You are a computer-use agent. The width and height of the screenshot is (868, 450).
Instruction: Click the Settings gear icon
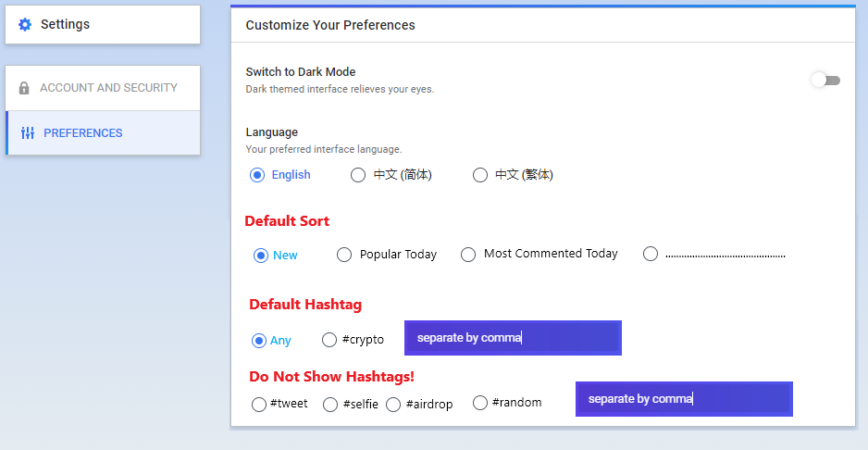(x=25, y=24)
